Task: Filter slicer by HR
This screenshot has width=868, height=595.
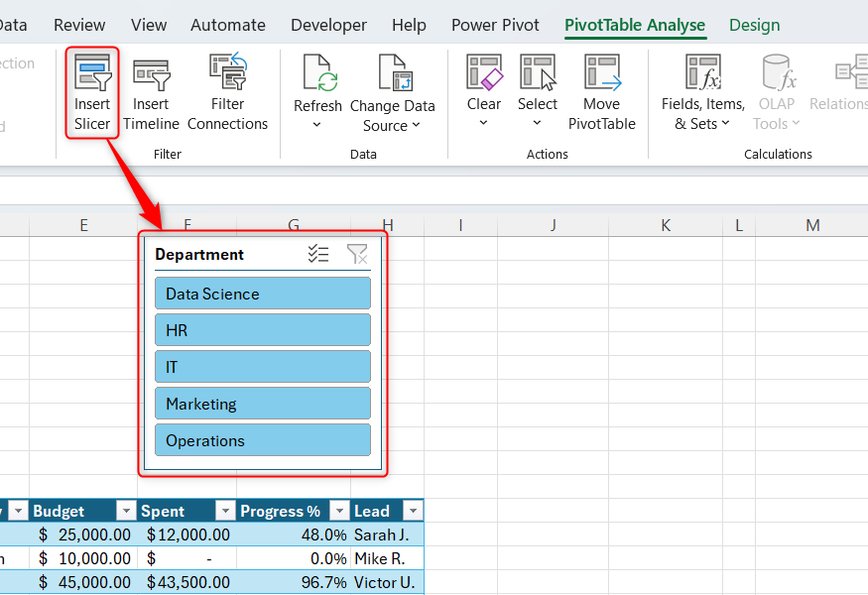Action: point(263,330)
